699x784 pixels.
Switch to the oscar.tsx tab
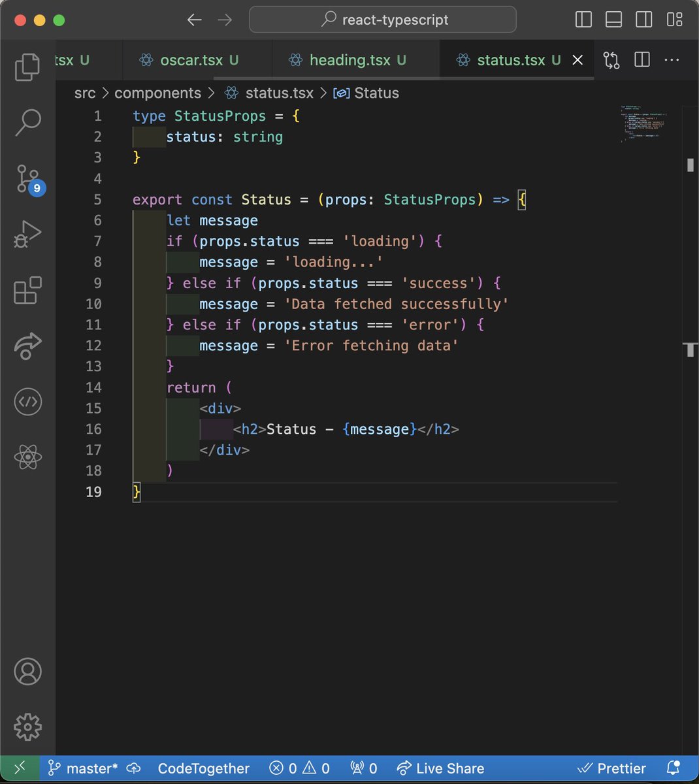(x=197, y=60)
